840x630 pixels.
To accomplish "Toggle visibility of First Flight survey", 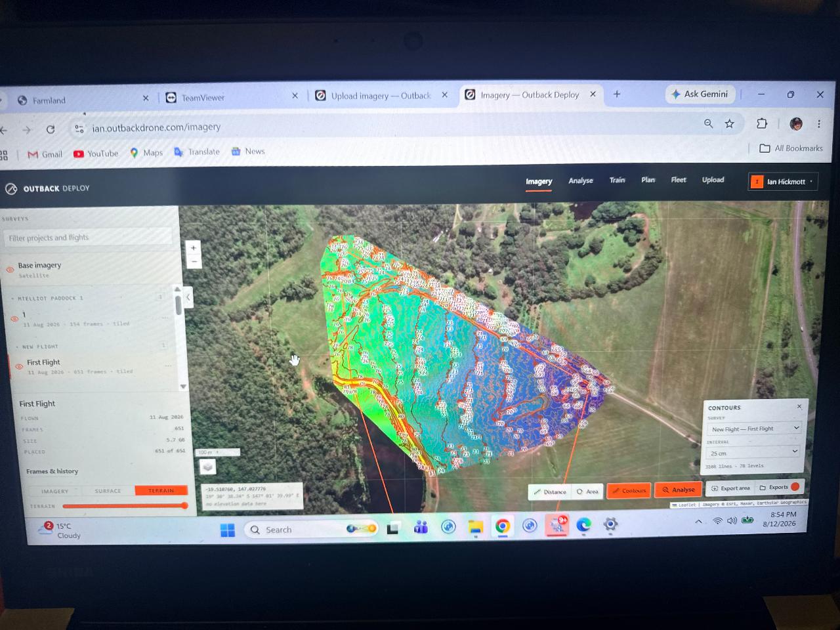I will 18,366.
